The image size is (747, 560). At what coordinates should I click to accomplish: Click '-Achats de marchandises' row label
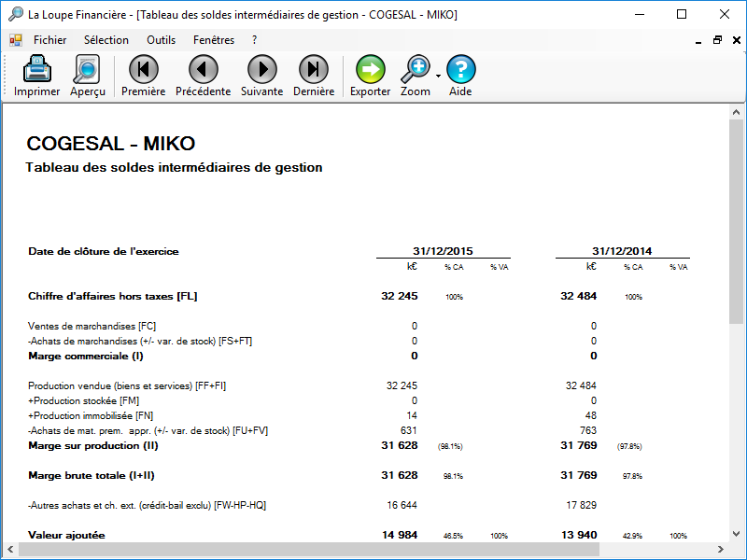coord(140,341)
